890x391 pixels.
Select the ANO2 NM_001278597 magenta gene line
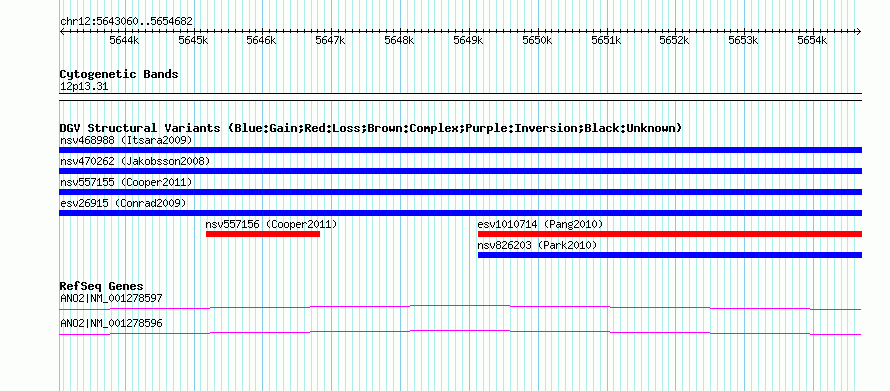click(460, 308)
